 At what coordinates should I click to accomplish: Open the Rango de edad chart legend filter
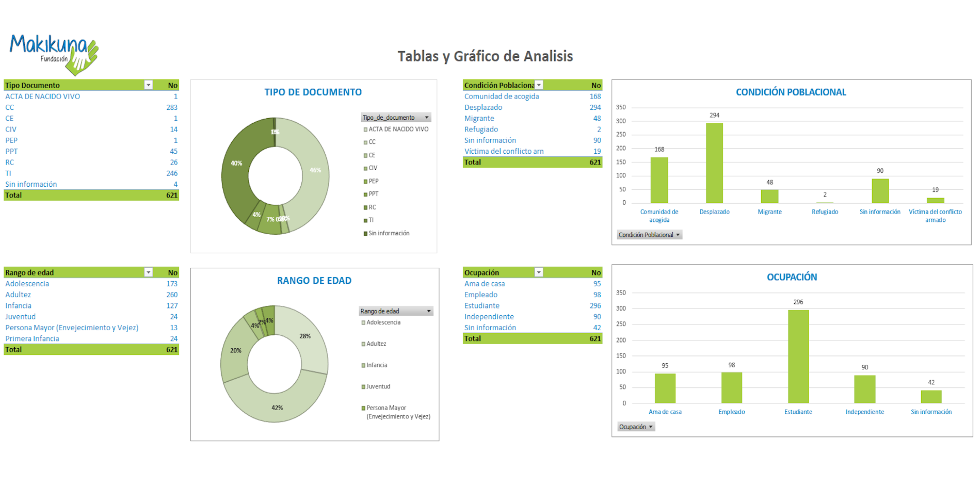pyautogui.click(x=396, y=311)
